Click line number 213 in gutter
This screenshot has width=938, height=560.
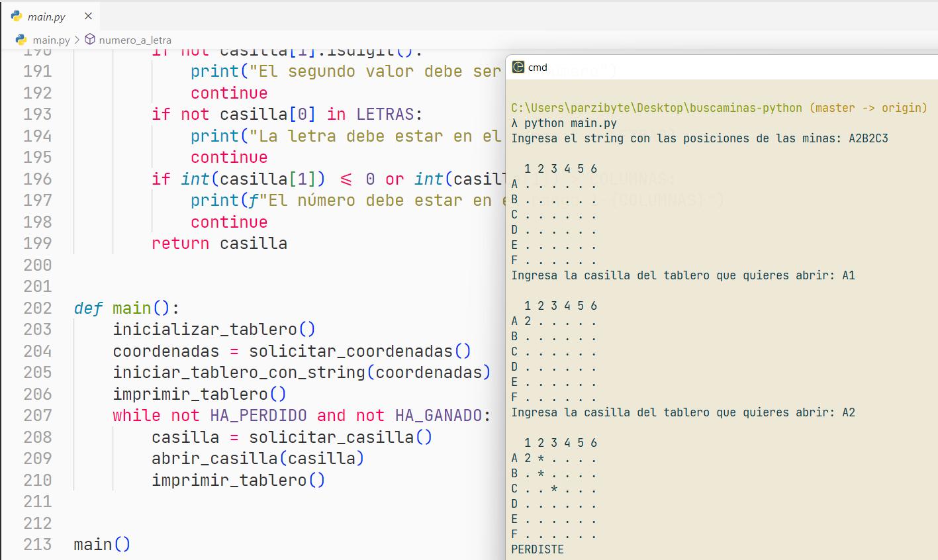tap(37, 544)
